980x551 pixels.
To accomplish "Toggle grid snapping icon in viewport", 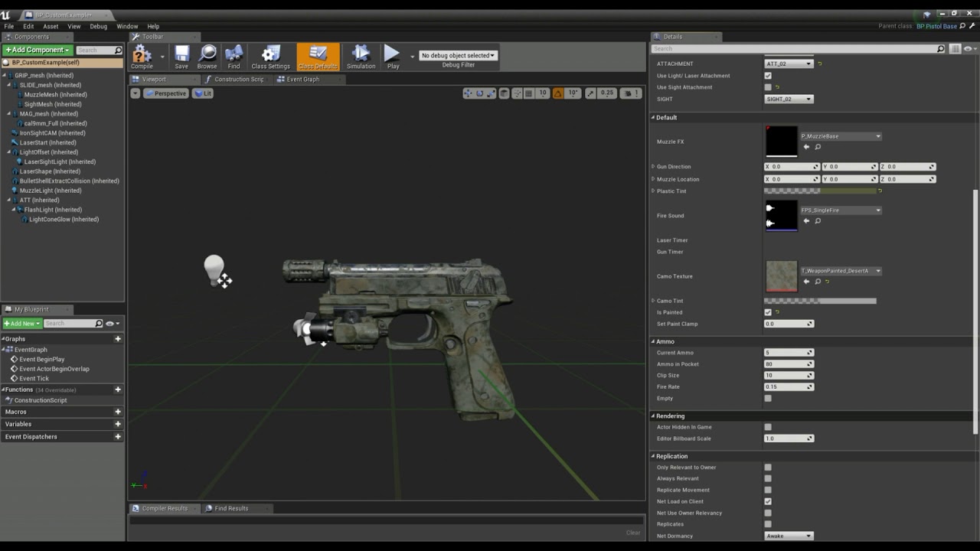I will [528, 93].
